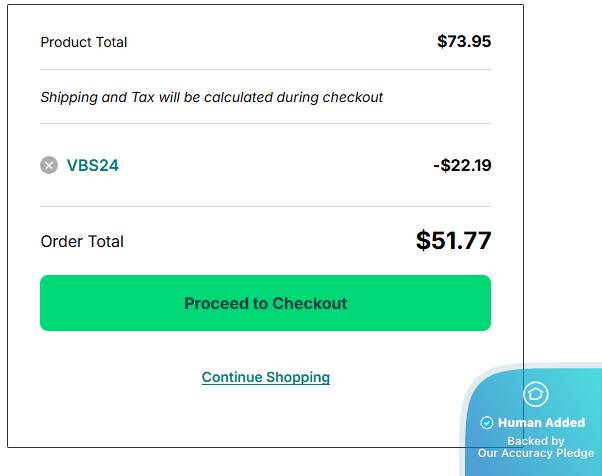The width and height of the screenshot is (602, 476).
Task: Click the divider line below Product Total
Action: click(x=265, y=70)
